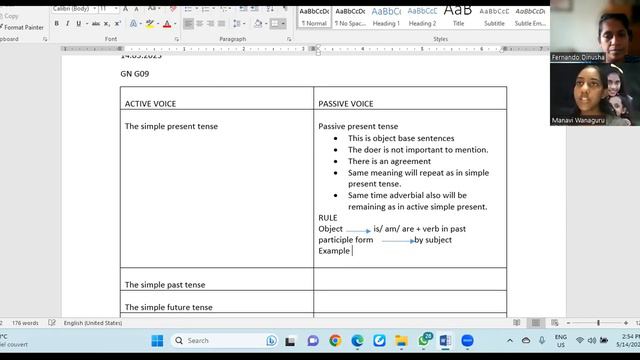The width and height of the screenshot is (640, 360).
Task: Apply the Heading 2 style
Action: pos(422,17)
